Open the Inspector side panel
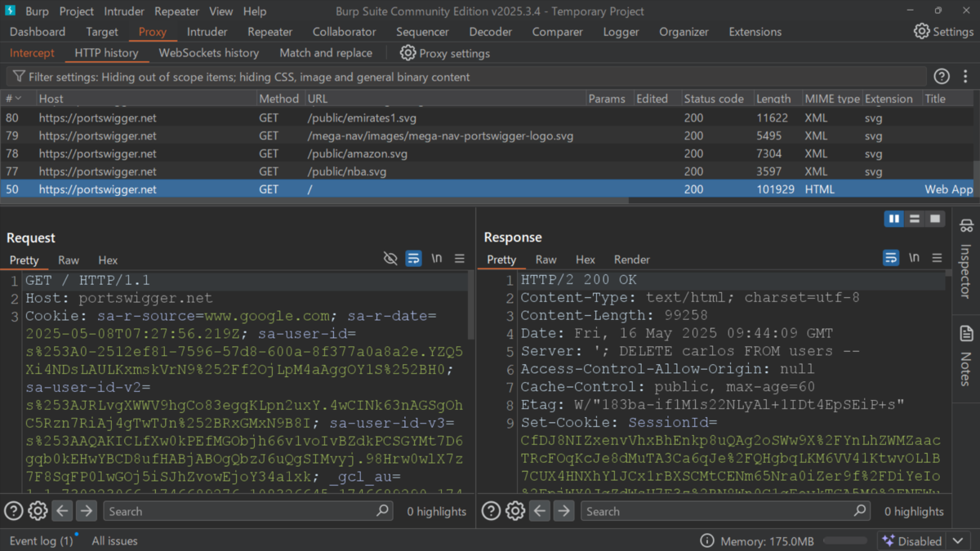The width and height of the screenshot is (980, 551). click(x=966, y=258)
